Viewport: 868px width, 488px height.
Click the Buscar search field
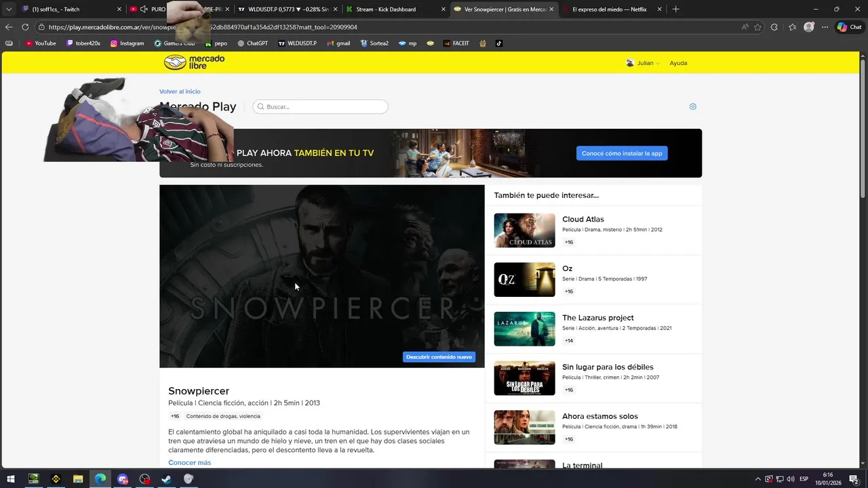pos(320,106)
